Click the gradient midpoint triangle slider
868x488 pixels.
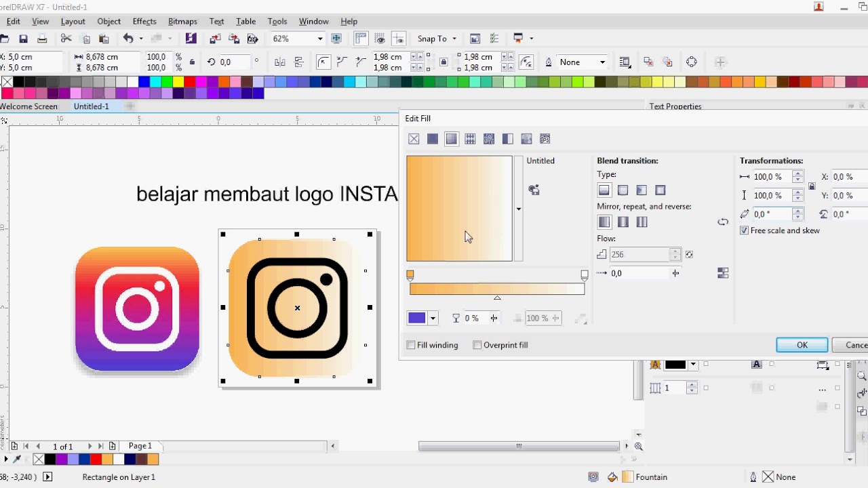click(497, 298)
